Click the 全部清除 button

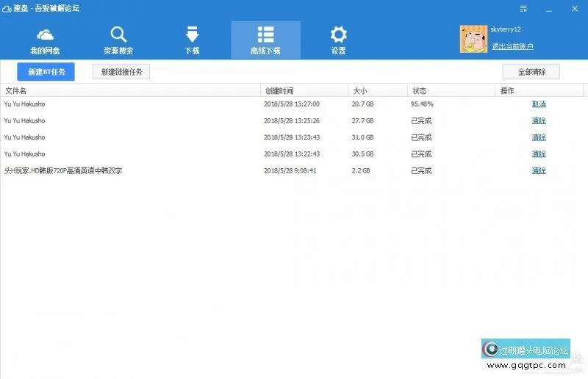click(x=531, y=72)
